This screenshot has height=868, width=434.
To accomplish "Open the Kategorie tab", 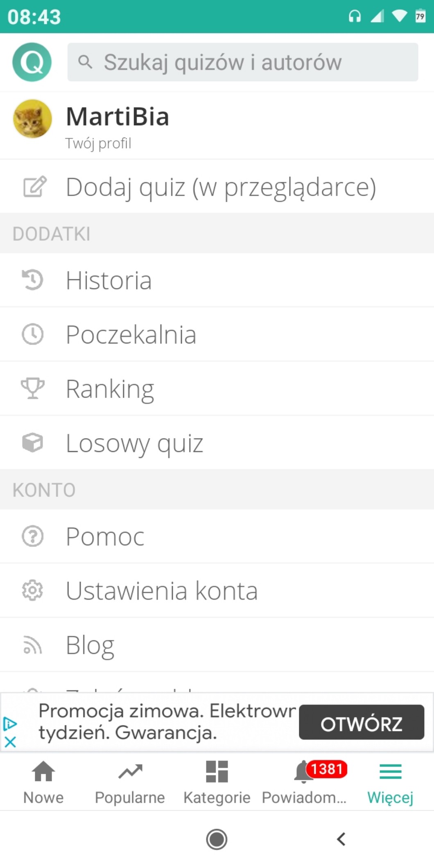I will coord(217,781).
